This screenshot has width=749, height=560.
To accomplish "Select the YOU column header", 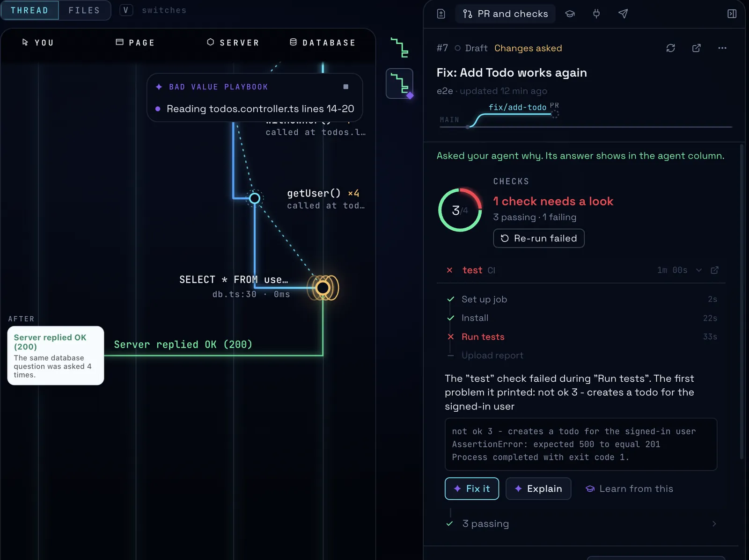I will tap(38, 43).
